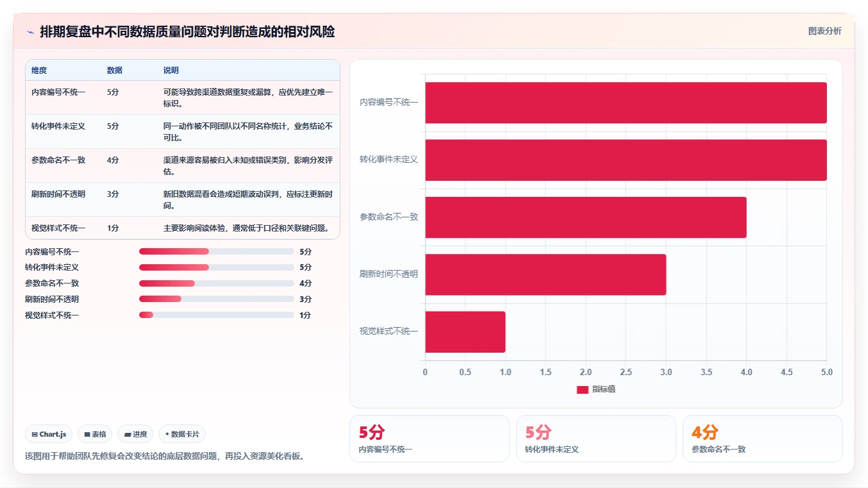Click the 说明 table column header
This screenshot has height=488, width=868.
(171, 71)
